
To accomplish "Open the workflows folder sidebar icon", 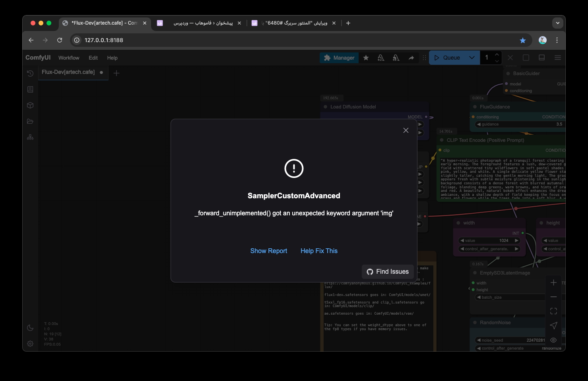I will (30, 121).
